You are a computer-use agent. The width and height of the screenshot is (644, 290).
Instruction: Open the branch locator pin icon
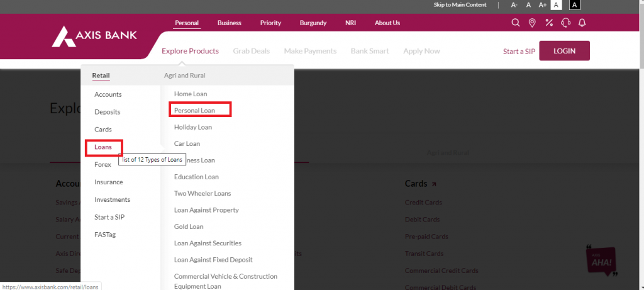[x=532, y=23]
